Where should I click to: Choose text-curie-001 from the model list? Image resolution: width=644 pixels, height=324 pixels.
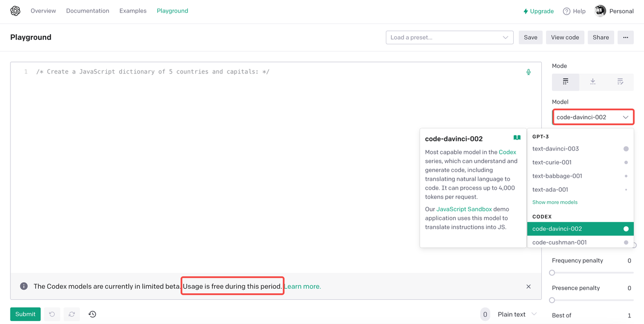tap(580, 163)
